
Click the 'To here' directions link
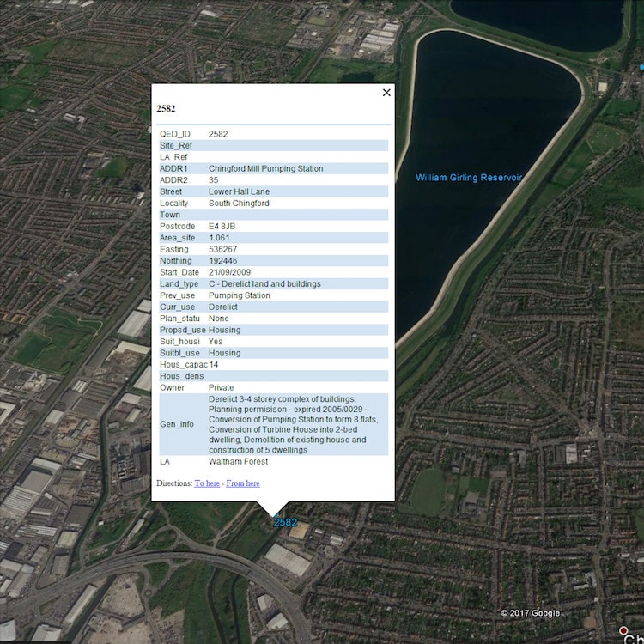point(206,483)
